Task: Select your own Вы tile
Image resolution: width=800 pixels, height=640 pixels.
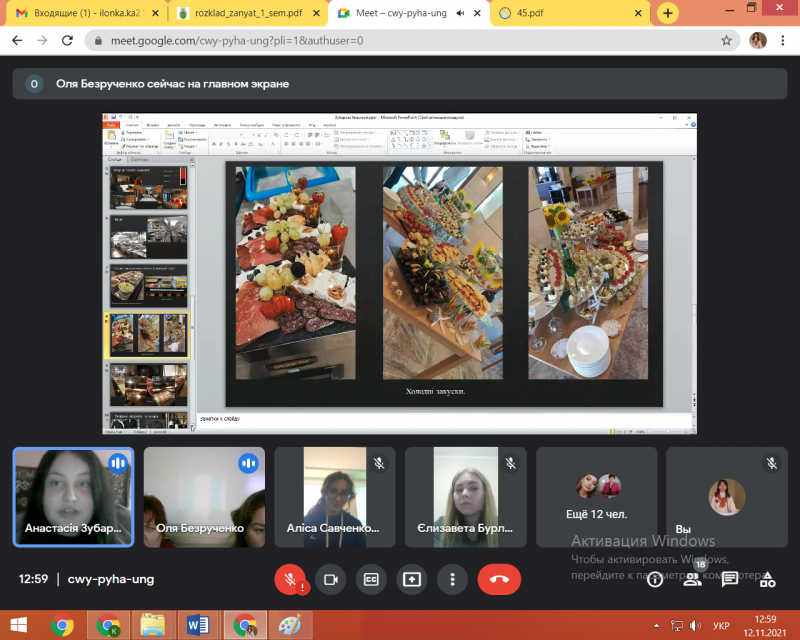Action: point(727,497)
